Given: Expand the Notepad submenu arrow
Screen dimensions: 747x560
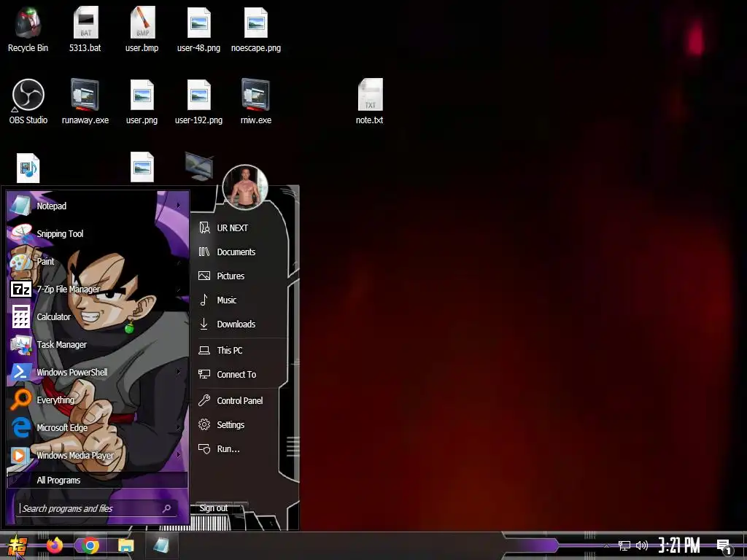Looking at the screenshot, I should pyautogui.click(x=178, y=206).
